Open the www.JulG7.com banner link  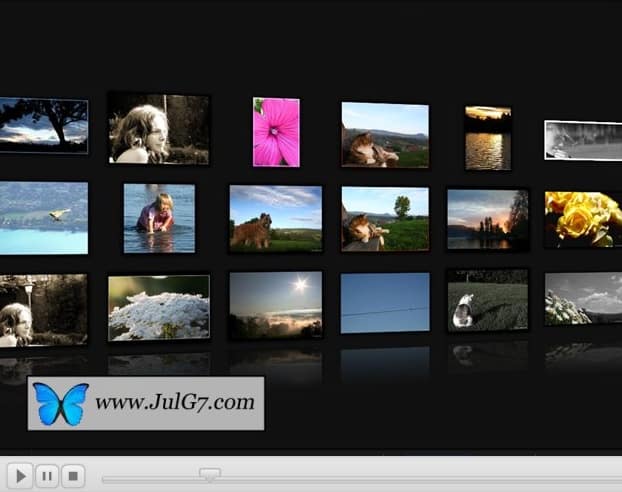point(146,403)
